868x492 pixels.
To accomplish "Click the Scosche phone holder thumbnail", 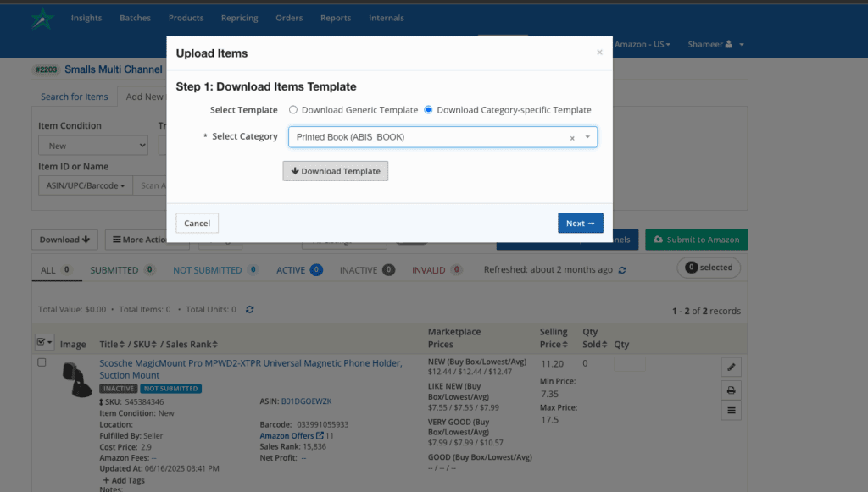I will 77,379.
